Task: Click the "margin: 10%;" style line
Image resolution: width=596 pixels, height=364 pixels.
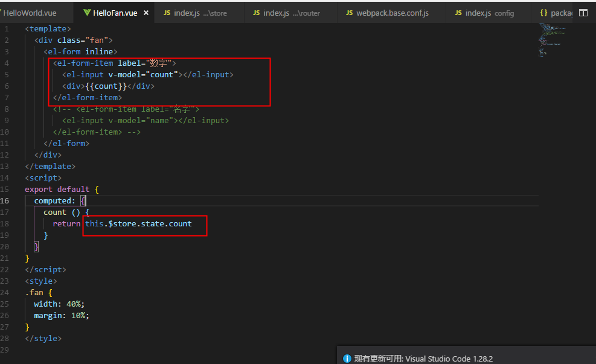Action: tap(62, 315)
